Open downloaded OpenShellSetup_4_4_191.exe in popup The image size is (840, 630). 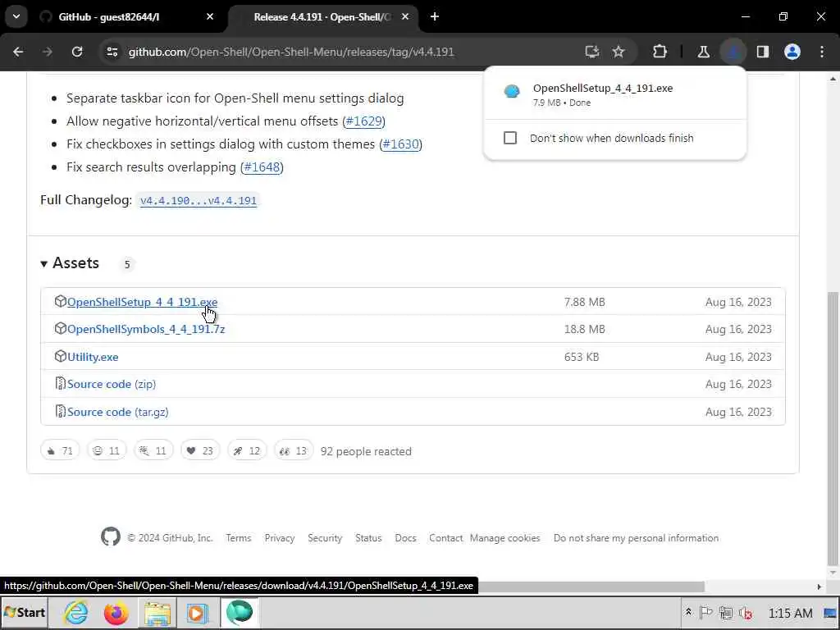[x=614, y=94]
